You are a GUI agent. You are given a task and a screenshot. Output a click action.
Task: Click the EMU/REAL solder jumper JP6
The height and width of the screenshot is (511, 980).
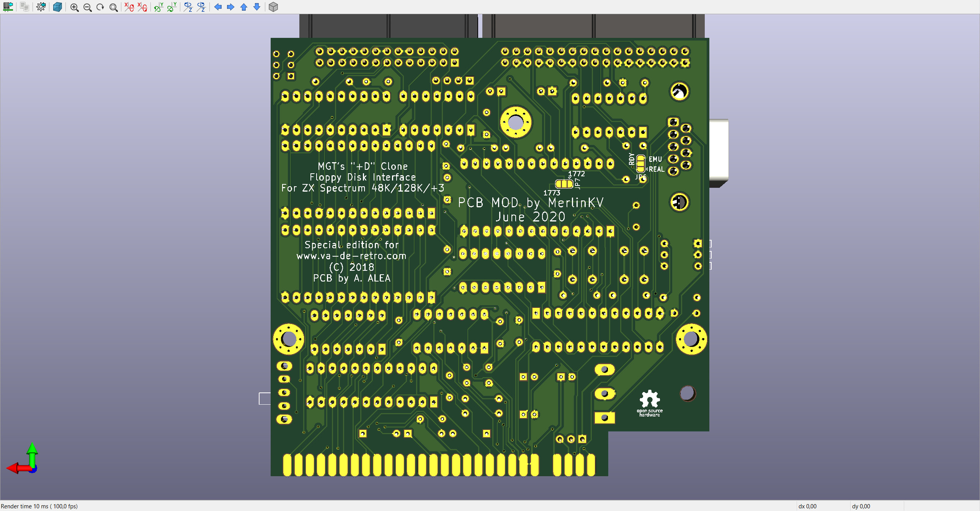pos(640,164)
